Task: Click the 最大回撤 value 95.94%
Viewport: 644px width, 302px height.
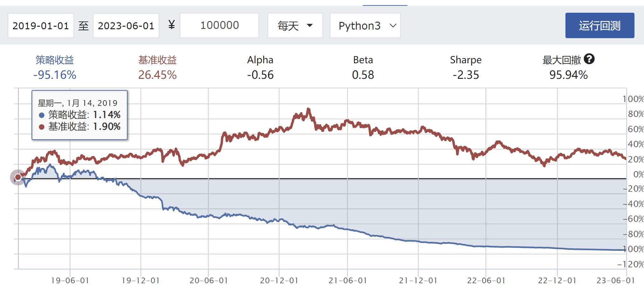Action: click(x=568, y=75)
